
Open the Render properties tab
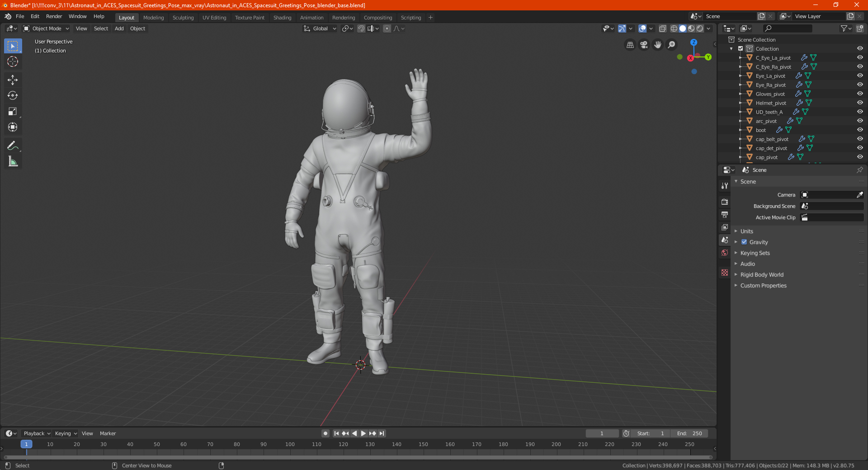click(725, 202)
